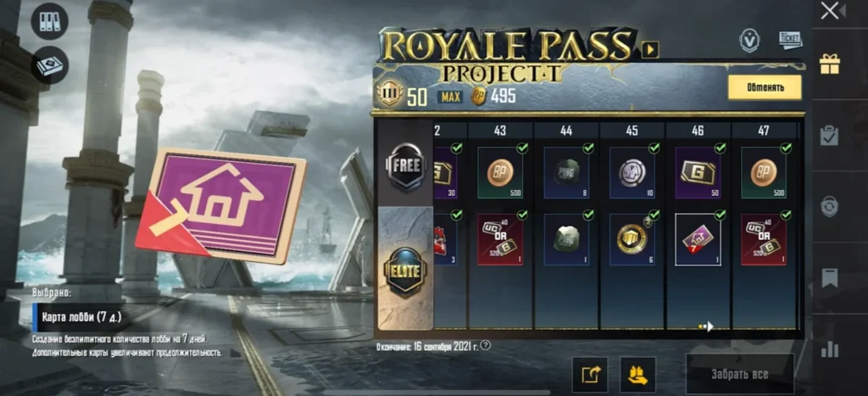The width and height of the screenshot is (868, 396).
Task: Select the level 45 elite gold coin reward
Action: [x=632, y=240]
